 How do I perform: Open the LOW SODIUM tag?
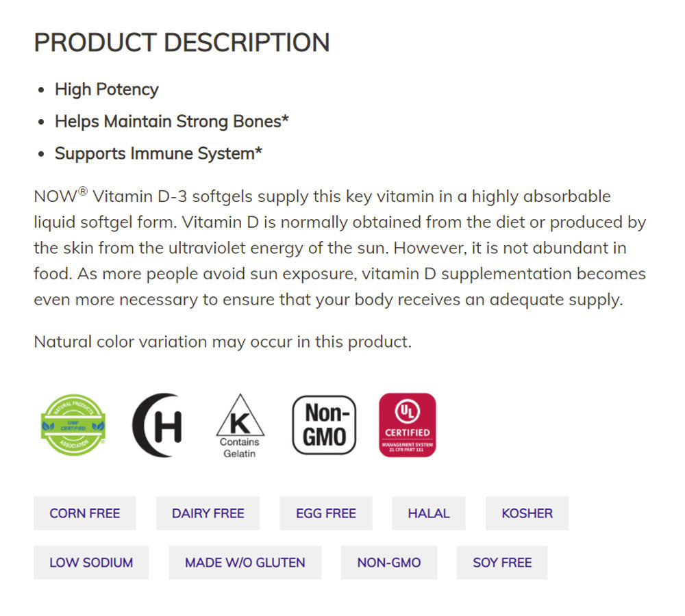pyautogui.click(x=91, y=563)
